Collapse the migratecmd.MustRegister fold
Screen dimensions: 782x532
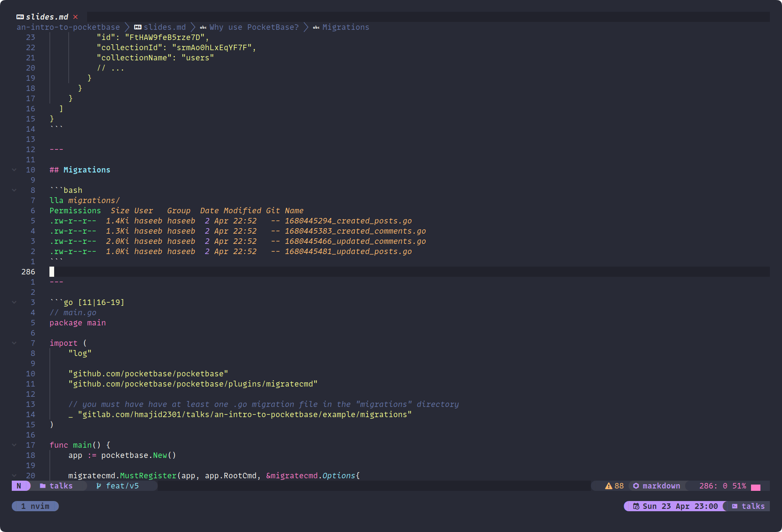14,476
